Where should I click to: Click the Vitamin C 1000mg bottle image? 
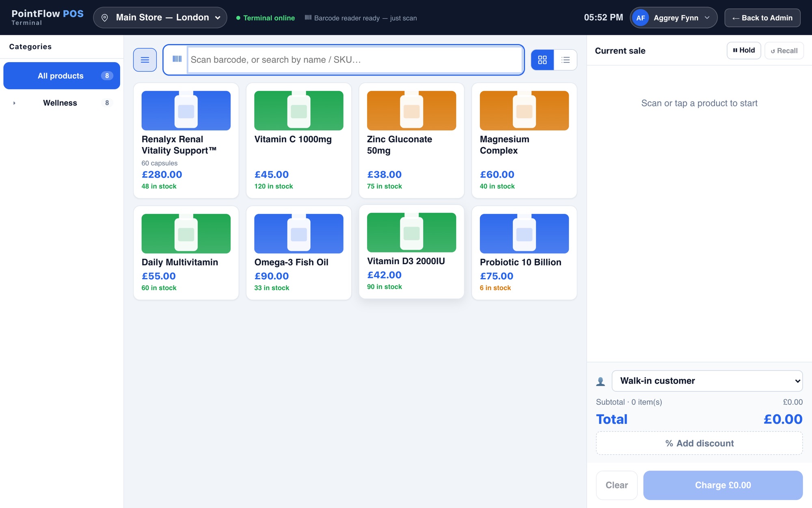pos(299,111)
